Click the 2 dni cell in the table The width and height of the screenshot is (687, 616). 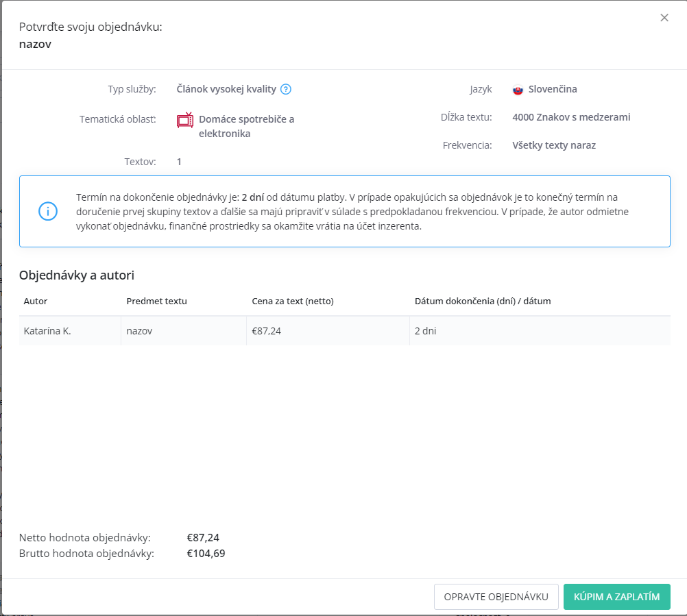[x=425, y=331]
